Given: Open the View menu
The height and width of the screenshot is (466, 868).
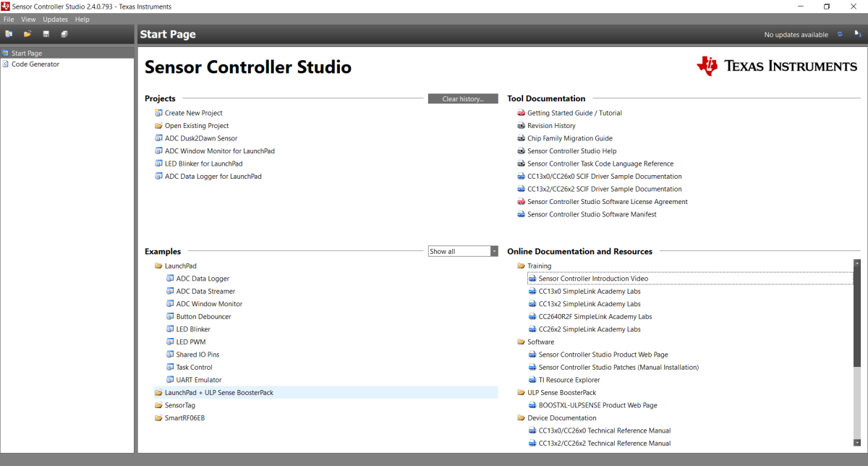Looking at the screenshot, I should pyautogui.click(x=28, y=20).
